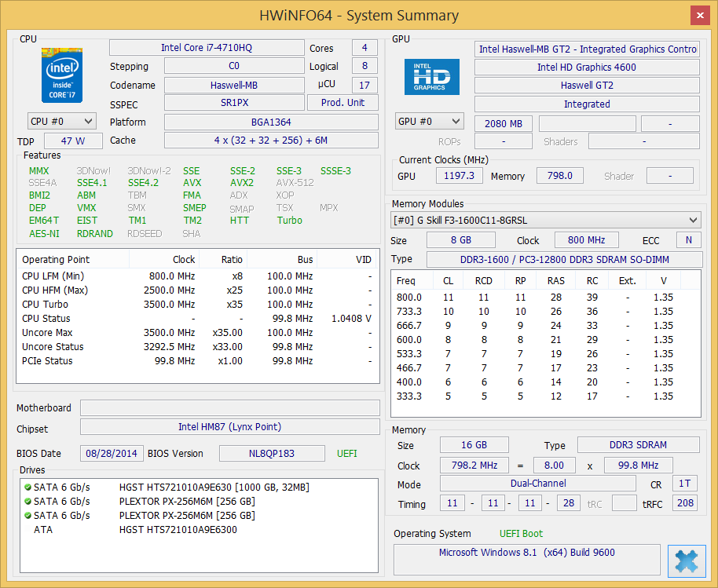Click the RDRAND feature flag
This screenshot has width=718, height=588.
(95, 233)
